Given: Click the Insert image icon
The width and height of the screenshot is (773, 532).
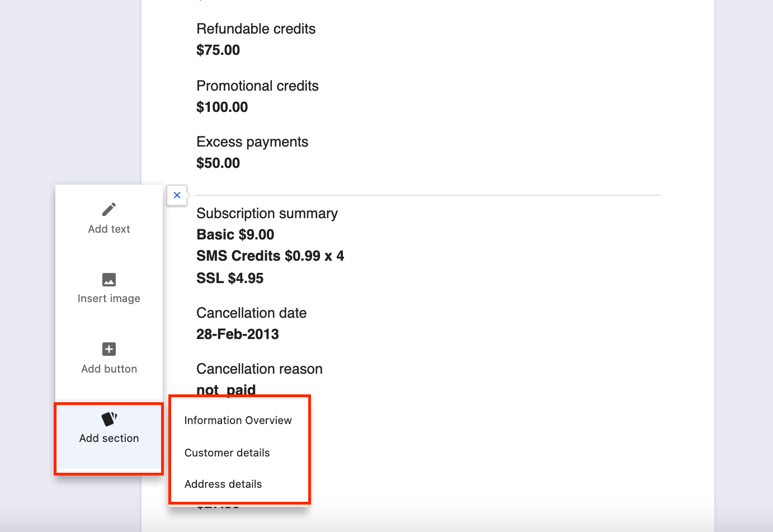Looking at the screenshot, I should (x=109, y=279).
